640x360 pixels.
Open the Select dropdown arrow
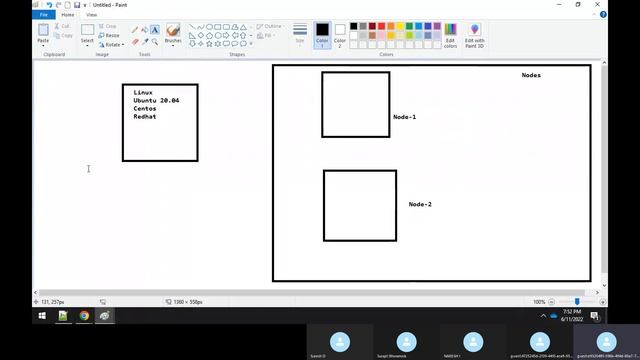(x=87, y=45)
